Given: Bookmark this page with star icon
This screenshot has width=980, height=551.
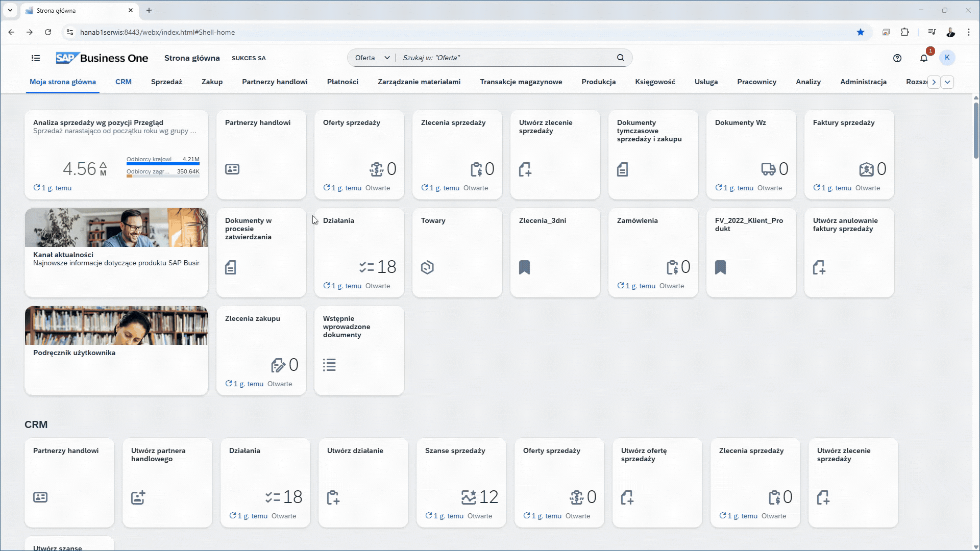Looking at the screenshot, I should (x=861, y=32).
